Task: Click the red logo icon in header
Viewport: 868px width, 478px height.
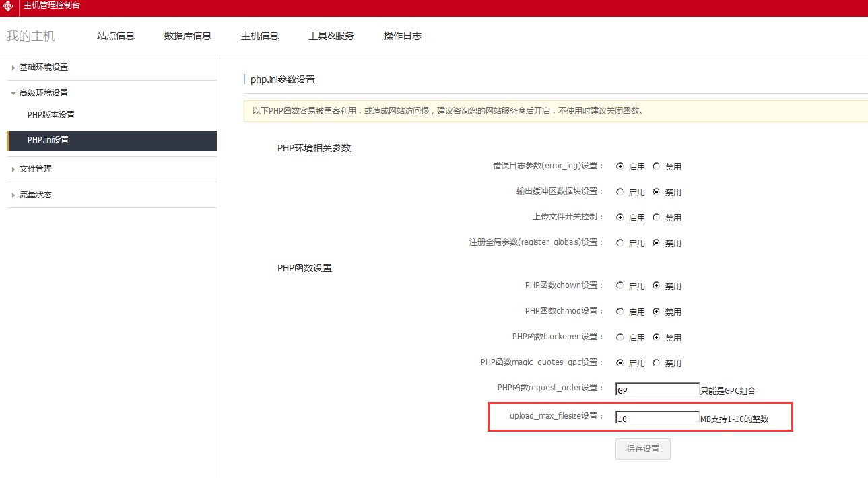Action: (8, 7)
